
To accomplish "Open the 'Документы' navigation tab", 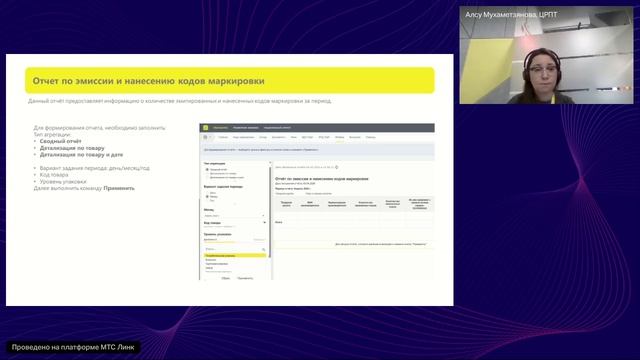I will [278, 137].
